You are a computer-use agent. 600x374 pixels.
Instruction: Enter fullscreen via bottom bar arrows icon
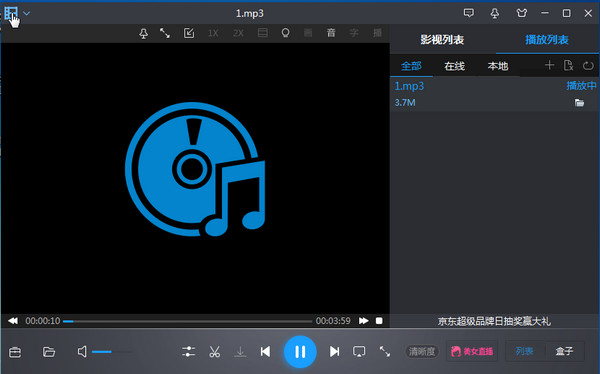pyautogui.click(x=385, y=351)
